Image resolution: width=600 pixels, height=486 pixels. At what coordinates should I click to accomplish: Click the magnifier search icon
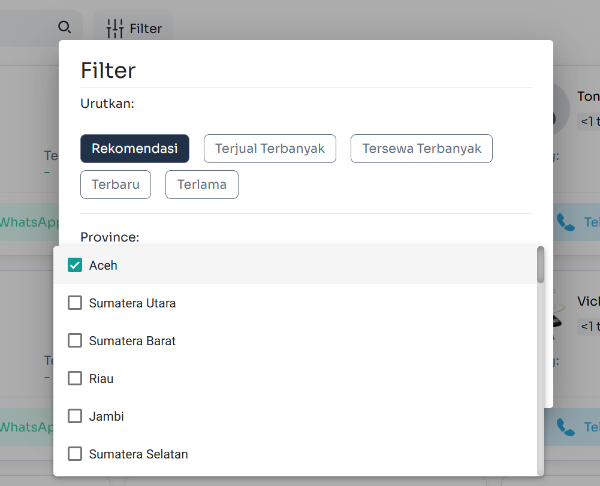(x=65, y=27)
